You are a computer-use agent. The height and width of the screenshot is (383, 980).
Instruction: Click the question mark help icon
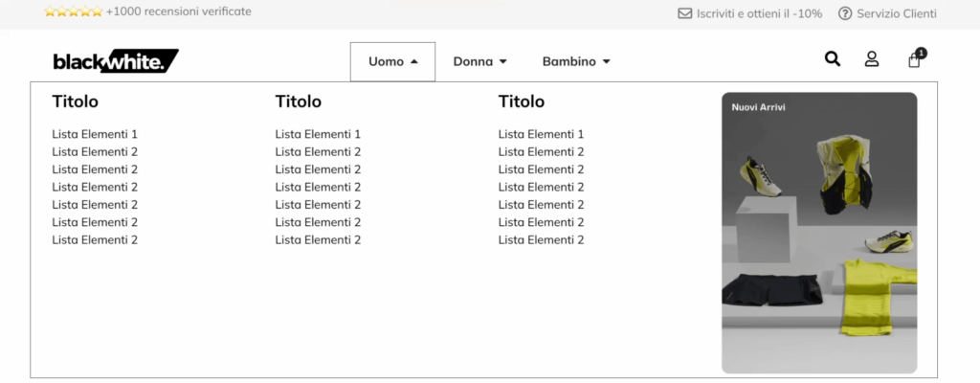(x=845, y=13)
